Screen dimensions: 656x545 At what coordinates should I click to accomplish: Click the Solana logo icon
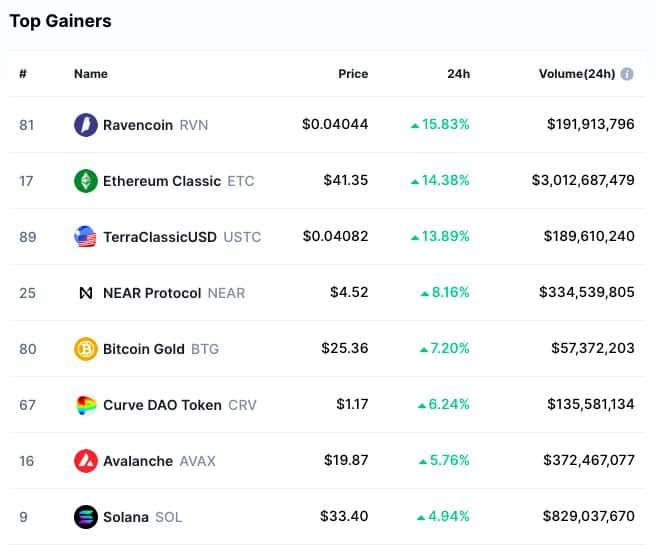86,517
